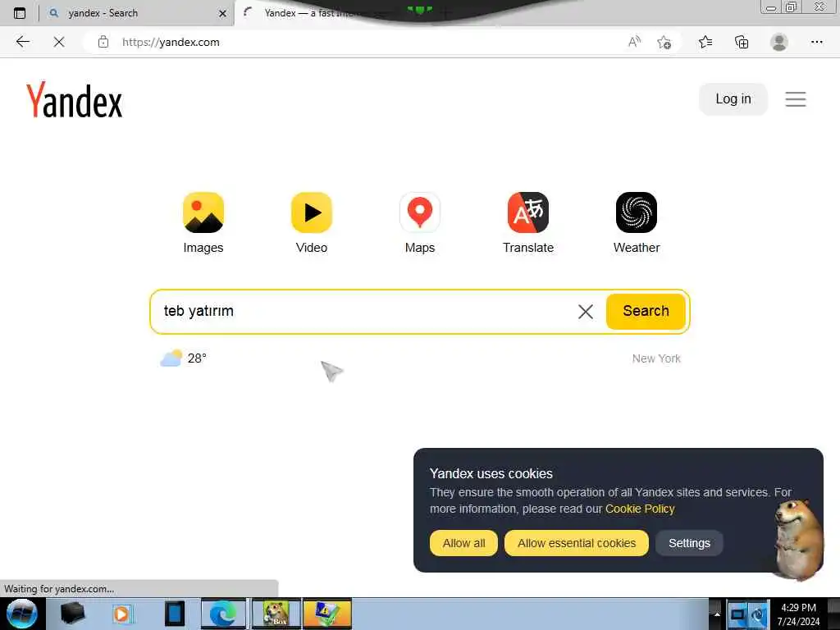Open Yandex Maps service icon
Screen dimensions: 840x630
(419, 212)
